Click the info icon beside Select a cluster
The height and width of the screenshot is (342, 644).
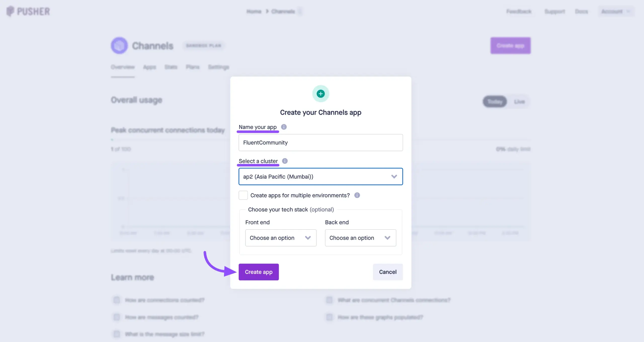[285, 161]
